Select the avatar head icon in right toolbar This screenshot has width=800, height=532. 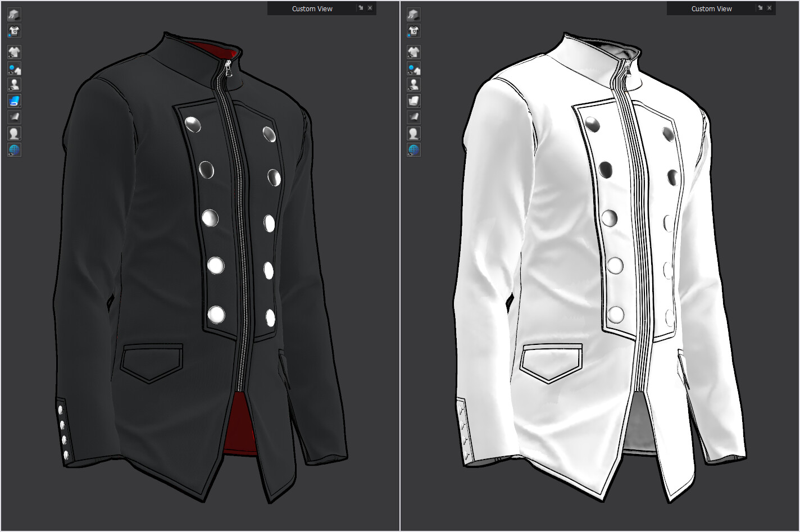(x=413, y=133)
